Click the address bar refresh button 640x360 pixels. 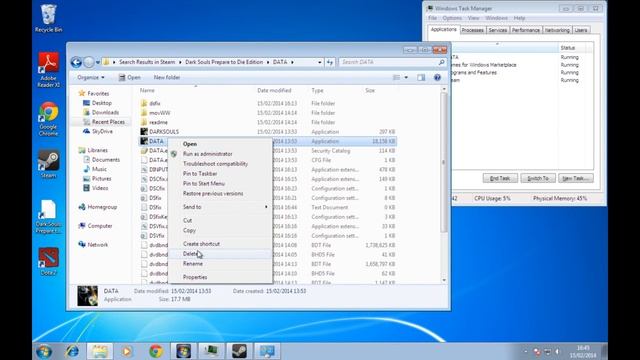tap(330, 62)
